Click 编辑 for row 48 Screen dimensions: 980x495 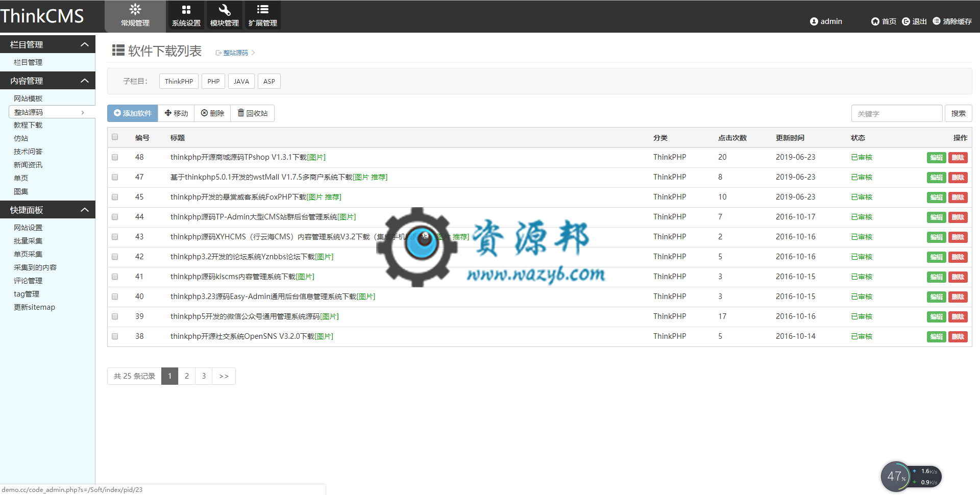tap(936, 158)
